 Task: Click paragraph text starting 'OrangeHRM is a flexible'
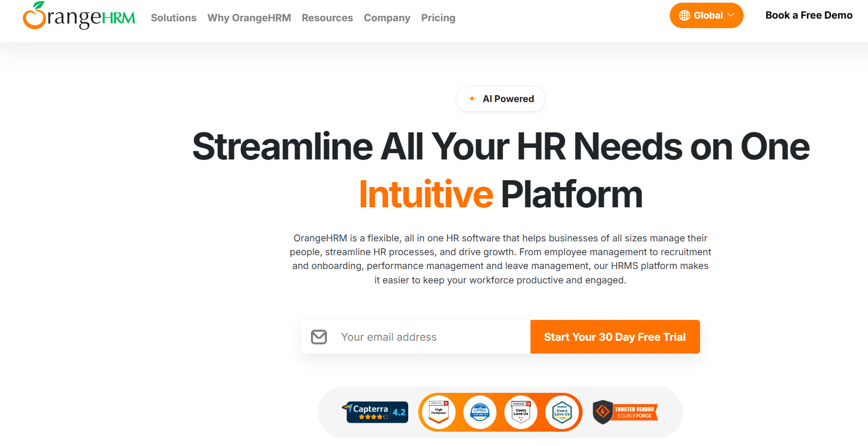[500, 259]
